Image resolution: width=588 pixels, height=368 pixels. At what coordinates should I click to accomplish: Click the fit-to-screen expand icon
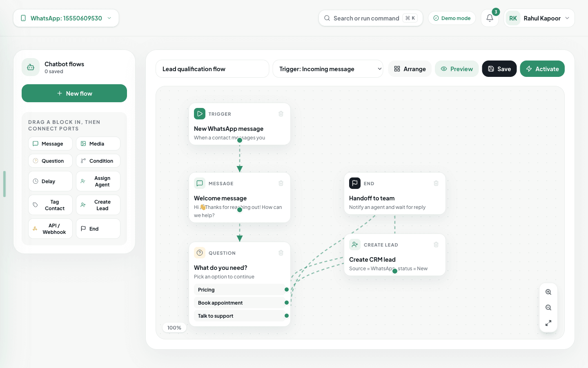click(548, 323)
